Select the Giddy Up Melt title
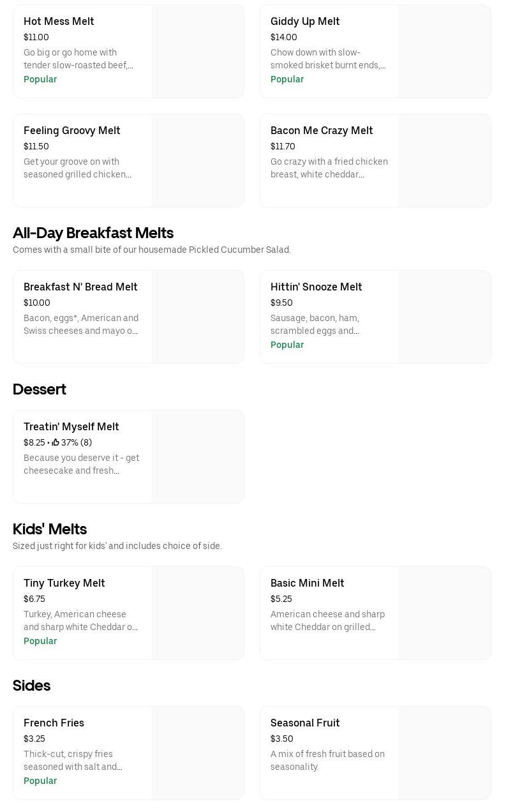 [305, 21]
